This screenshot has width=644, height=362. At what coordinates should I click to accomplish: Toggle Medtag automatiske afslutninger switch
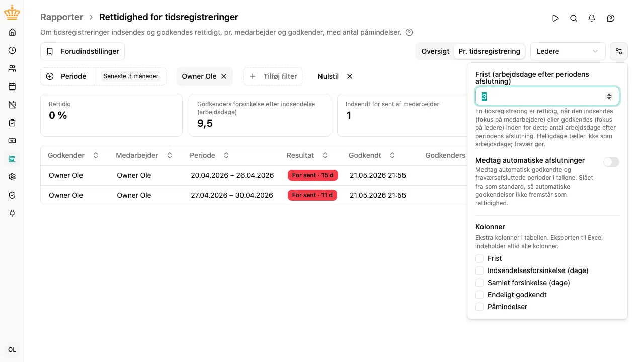coord(611,162)
